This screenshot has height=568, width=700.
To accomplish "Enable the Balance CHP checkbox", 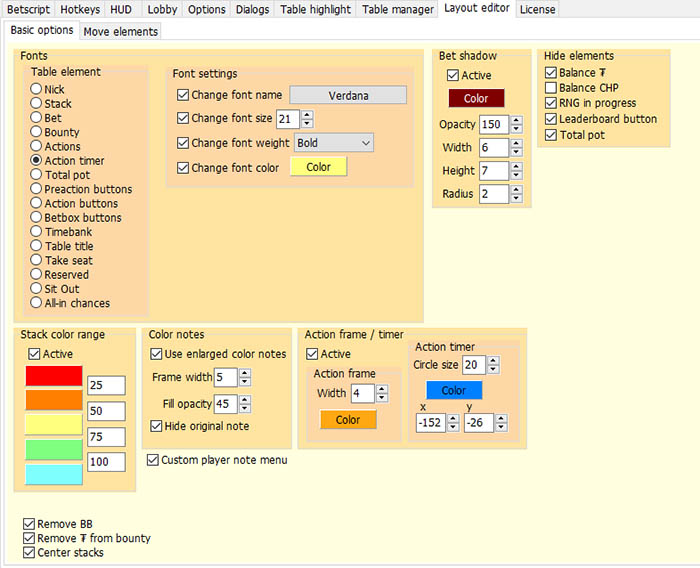I will point(551,88).
